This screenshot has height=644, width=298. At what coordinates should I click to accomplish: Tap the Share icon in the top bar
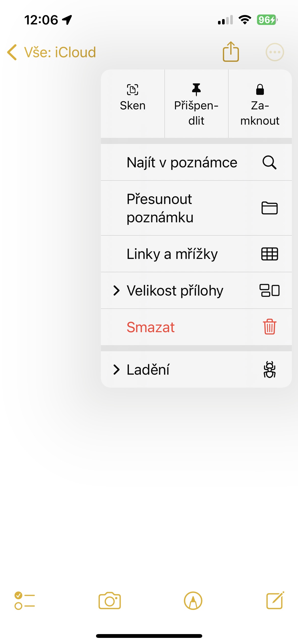231,52
